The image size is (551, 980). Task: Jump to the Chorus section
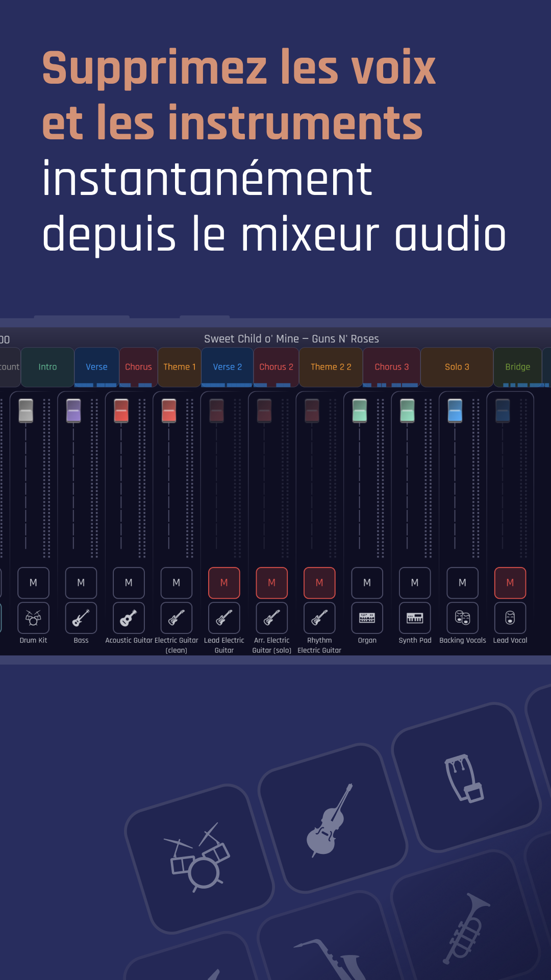[x=138, y=367]
